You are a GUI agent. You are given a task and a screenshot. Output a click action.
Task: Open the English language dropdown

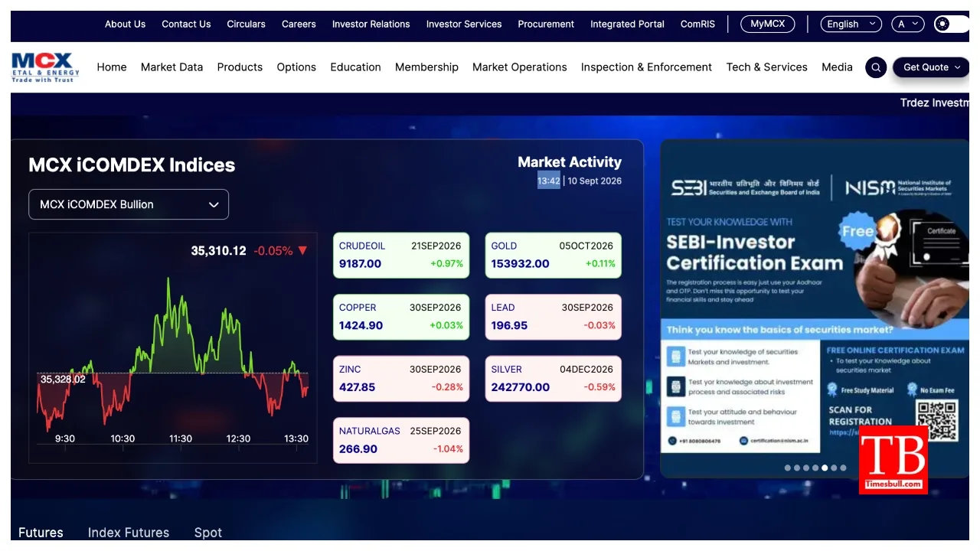coord(851,24)
